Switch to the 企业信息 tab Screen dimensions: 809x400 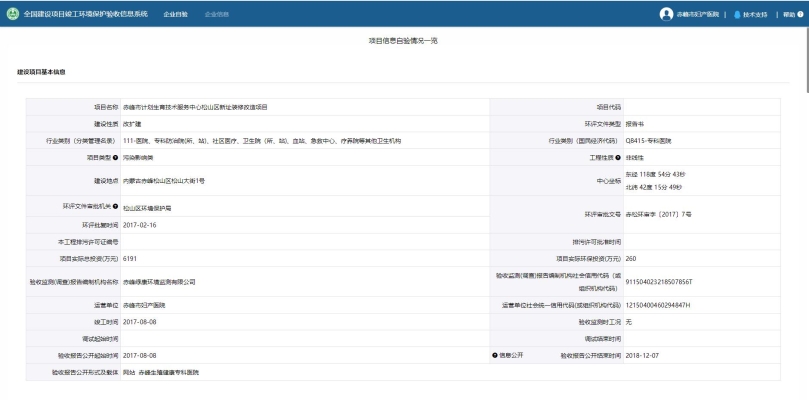216,14
